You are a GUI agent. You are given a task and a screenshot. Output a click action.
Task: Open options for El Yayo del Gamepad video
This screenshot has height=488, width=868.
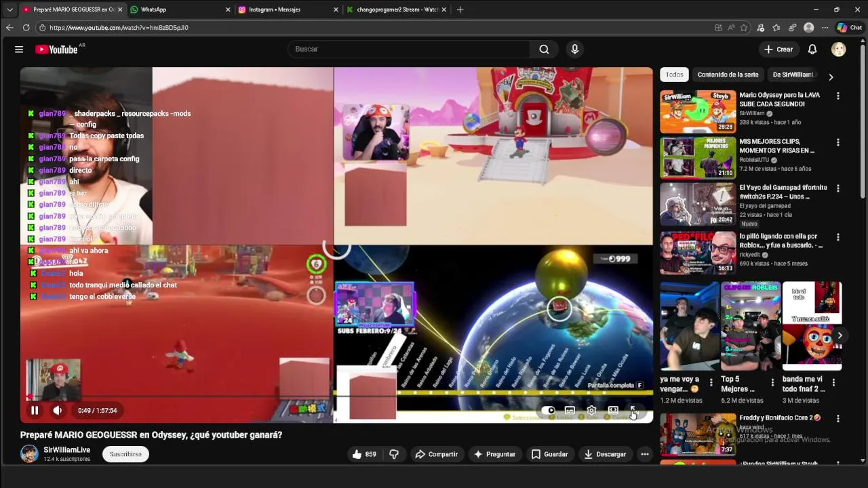pos(838,188)
